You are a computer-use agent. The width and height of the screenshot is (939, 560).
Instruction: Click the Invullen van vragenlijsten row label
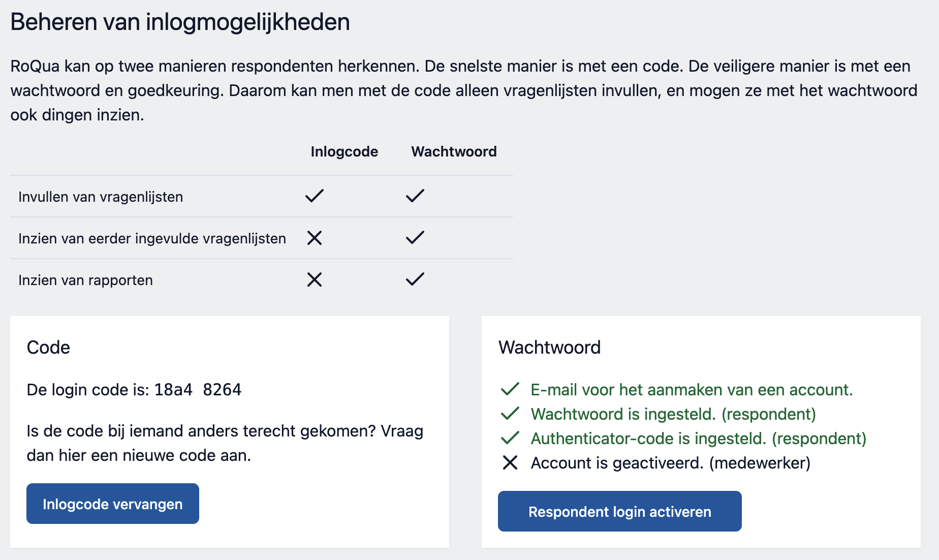pyautogui.click(x=101, y=197)
